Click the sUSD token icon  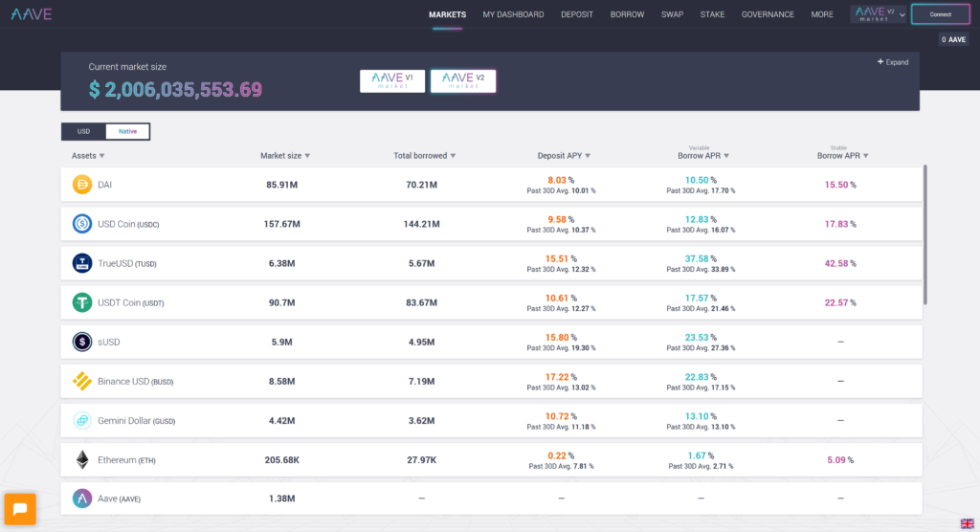(x=82, y=342)
